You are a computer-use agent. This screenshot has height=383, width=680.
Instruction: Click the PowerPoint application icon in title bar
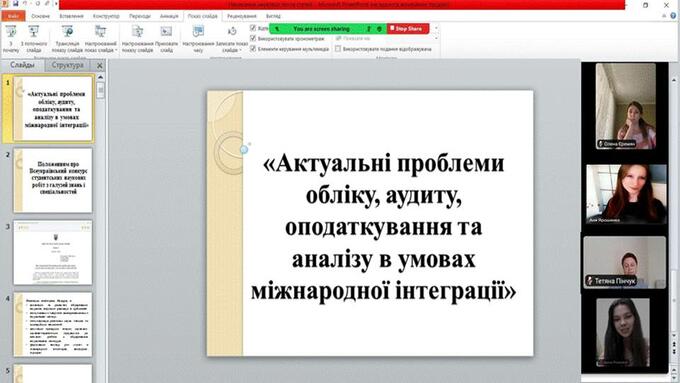point(5,4)
